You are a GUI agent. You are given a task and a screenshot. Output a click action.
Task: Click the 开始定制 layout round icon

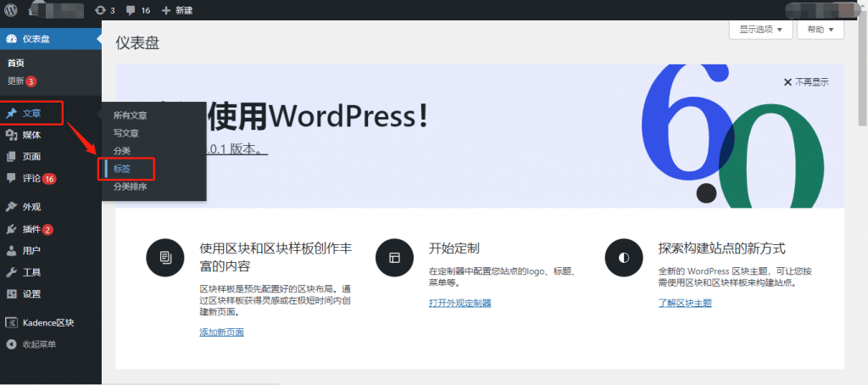coord(395,257)
